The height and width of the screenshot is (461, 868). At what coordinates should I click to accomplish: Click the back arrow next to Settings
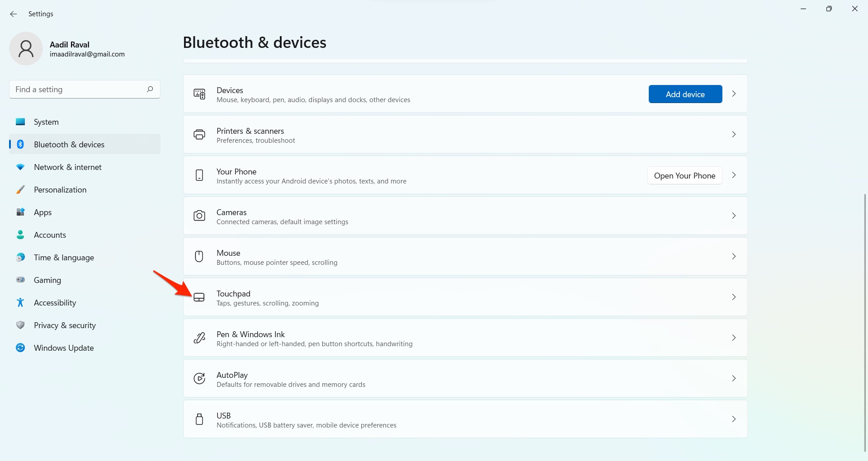14,14
